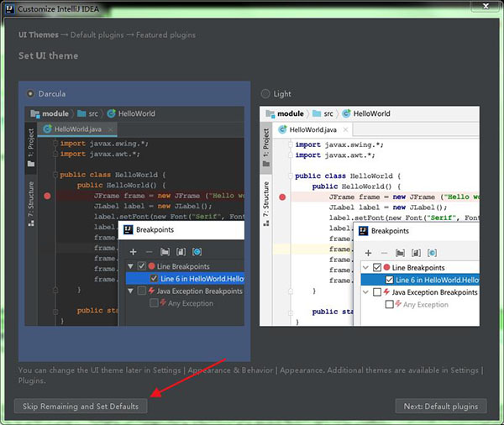
Task: Click module folder icon in Darcula preview
Action: pos(35,113)
